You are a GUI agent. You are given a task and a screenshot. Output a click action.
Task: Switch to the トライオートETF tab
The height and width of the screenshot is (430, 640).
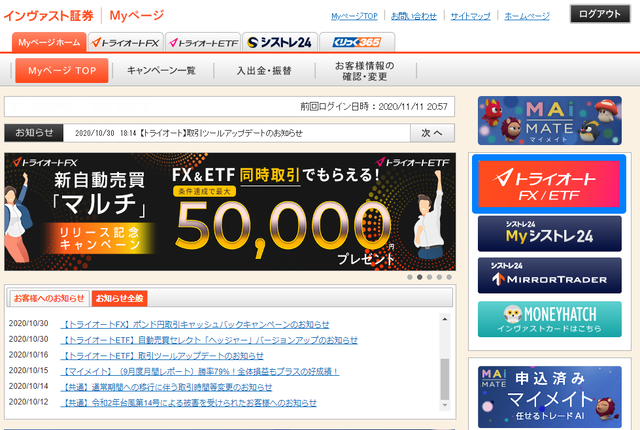coord(203,42)
